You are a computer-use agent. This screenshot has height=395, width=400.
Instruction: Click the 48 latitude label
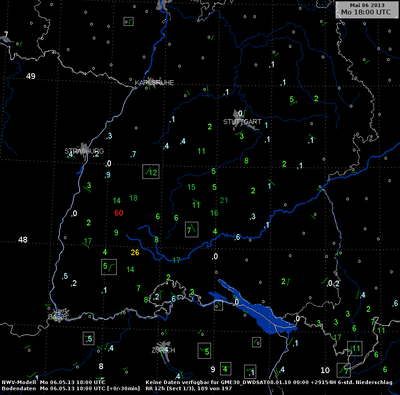[23, 240]
